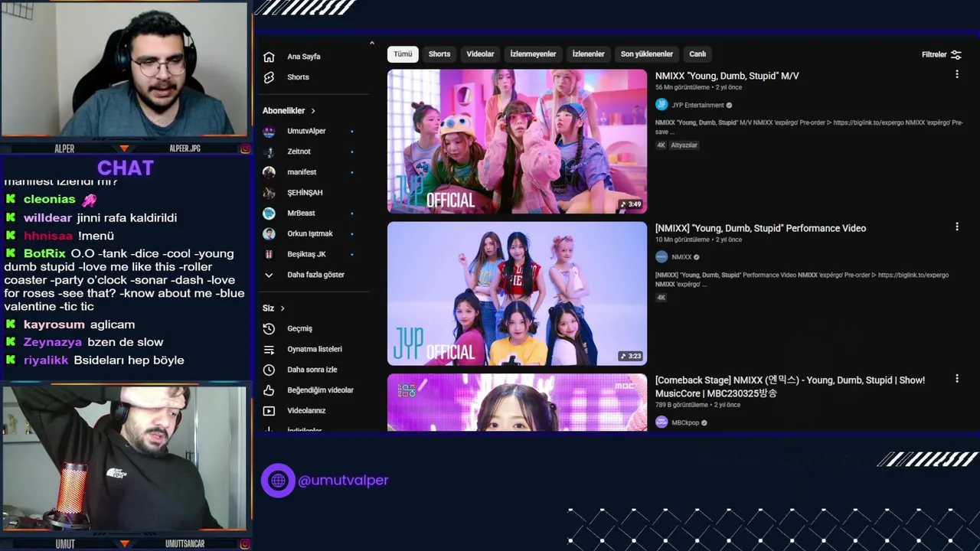Click chat username cleonias

point(49,199)
